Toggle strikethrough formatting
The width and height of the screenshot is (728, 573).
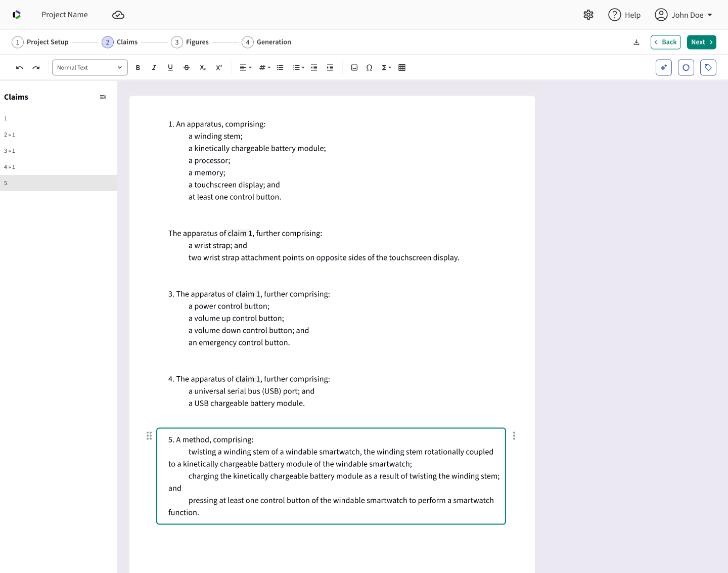[187, 68]
